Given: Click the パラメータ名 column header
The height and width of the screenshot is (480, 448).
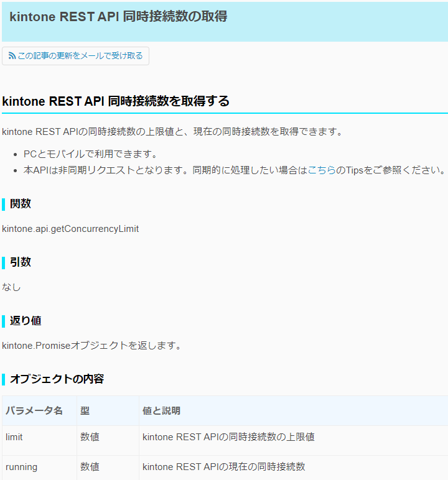Looking at the screenshot, I should [40, 410].
